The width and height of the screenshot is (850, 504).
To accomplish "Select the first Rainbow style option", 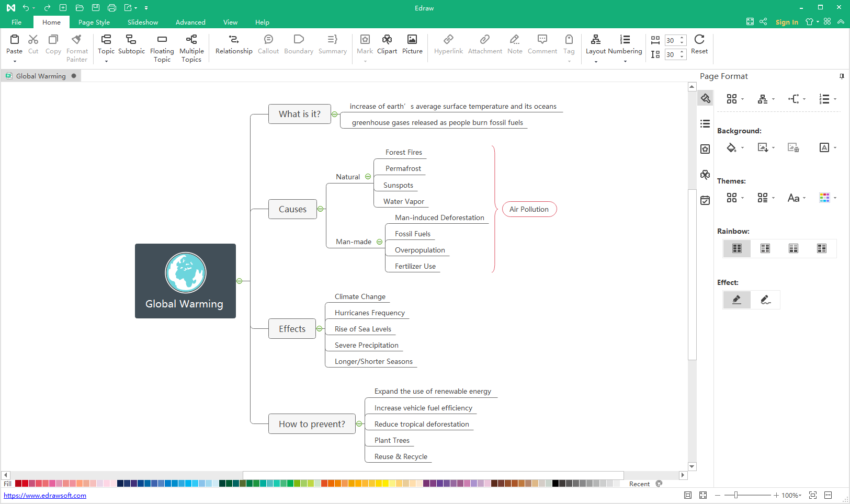I will click(x=737, y=248).
